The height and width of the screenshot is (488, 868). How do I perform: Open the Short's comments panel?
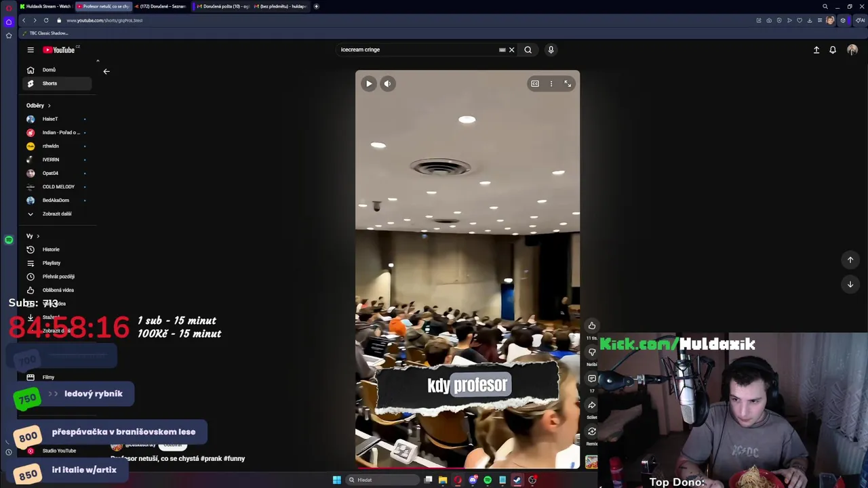(x=592, y=379)
